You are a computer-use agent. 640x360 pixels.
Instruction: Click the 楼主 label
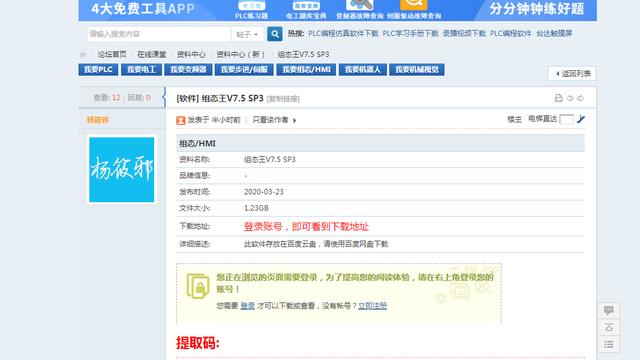[x=514, y=120]
